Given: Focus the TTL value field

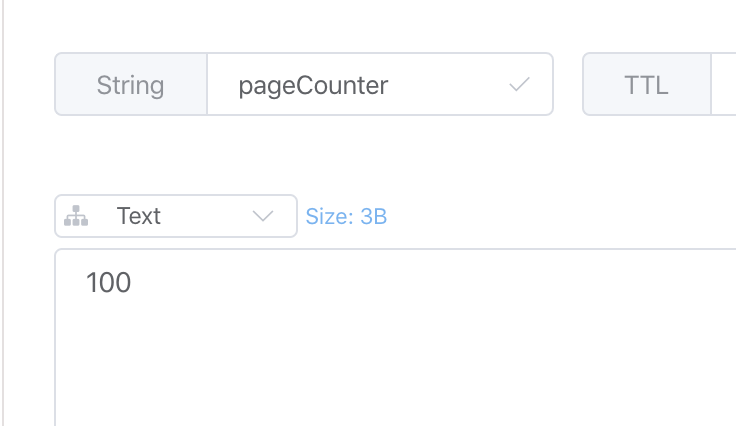Looking at the screenshot, I should point(724,85).
